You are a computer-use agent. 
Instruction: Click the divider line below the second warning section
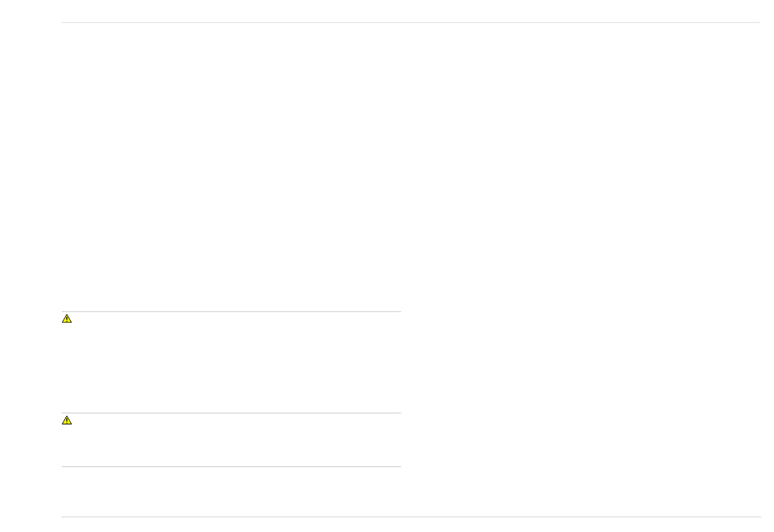(x=231, y=466)
